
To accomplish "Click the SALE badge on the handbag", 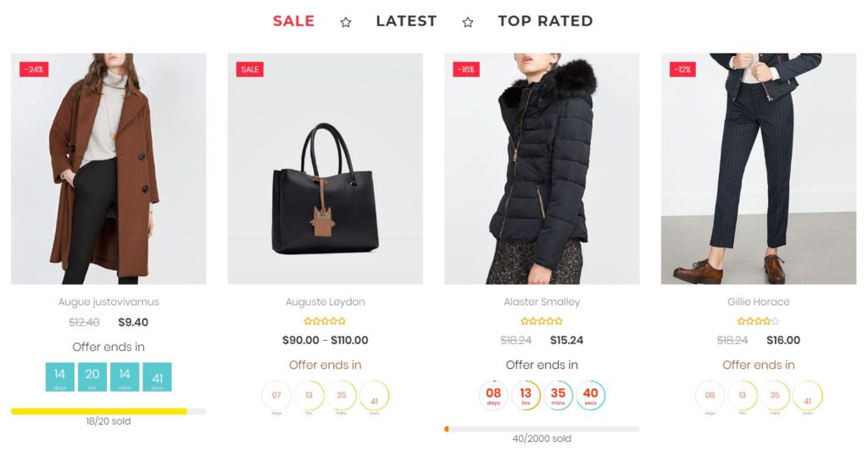I will pyautogui.click(x=250, y=70).
